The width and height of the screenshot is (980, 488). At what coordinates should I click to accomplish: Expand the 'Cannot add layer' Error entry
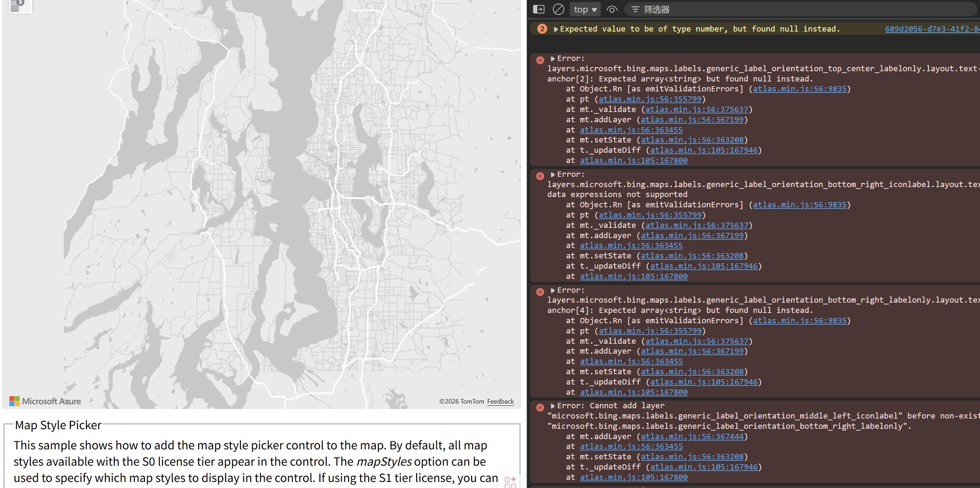pos(553,406)
